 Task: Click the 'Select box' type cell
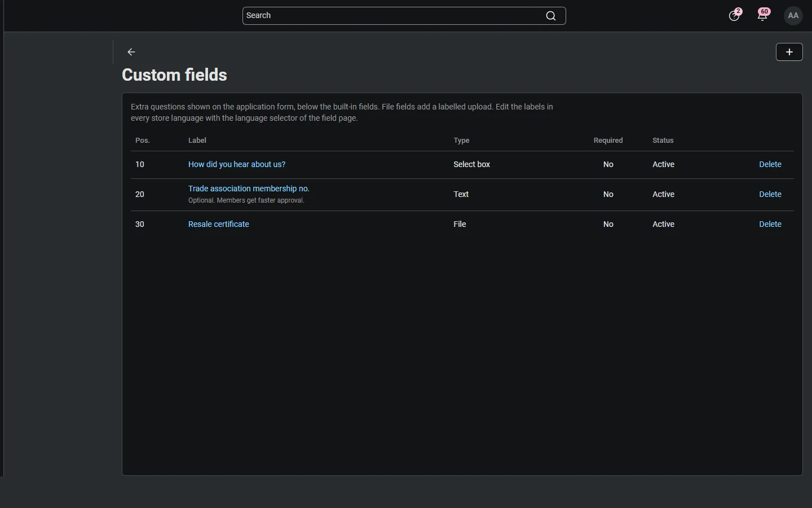472,164
